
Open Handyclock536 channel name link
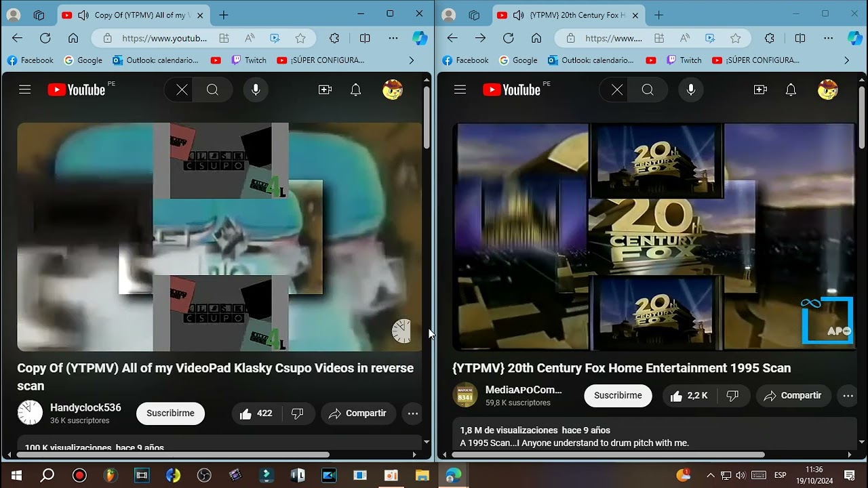pyautogui.click(x=85, y=407)
